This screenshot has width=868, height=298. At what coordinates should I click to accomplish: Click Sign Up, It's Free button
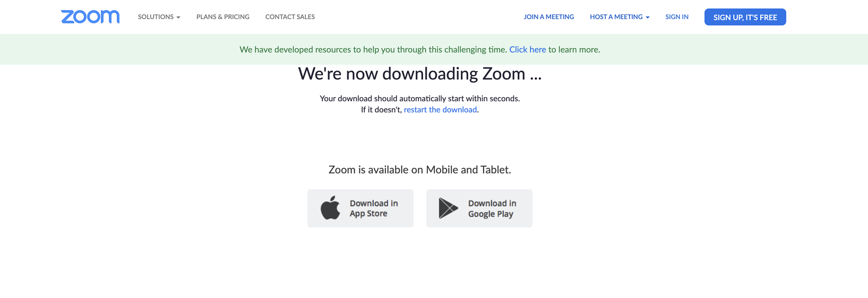745,17
